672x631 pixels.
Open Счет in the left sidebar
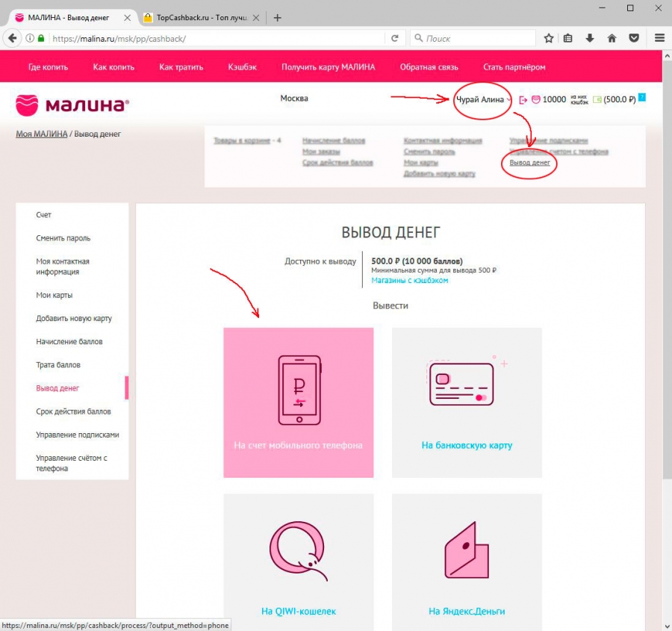44,215
